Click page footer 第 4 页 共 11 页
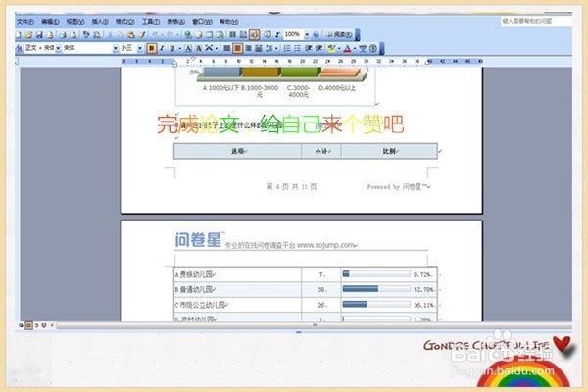588x392 pixels. [291, 186]
